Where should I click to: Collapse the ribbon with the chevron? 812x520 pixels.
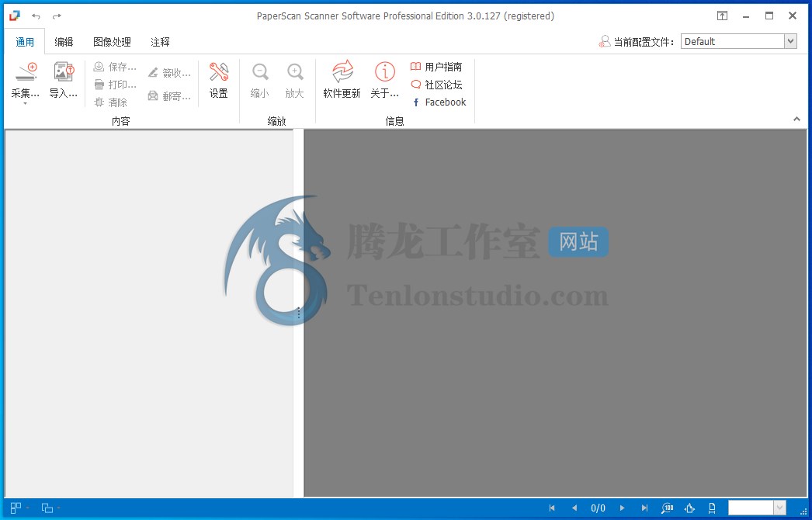click(x=796, y=119)
